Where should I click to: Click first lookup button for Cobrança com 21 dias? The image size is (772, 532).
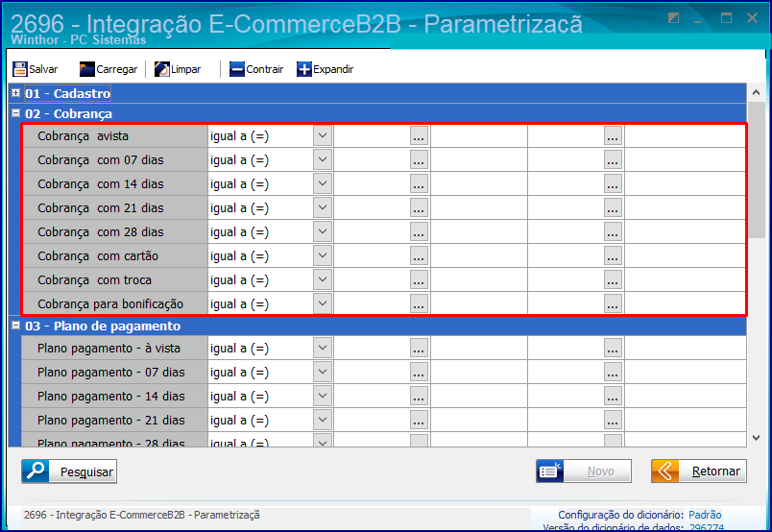[x=419, y=207]
